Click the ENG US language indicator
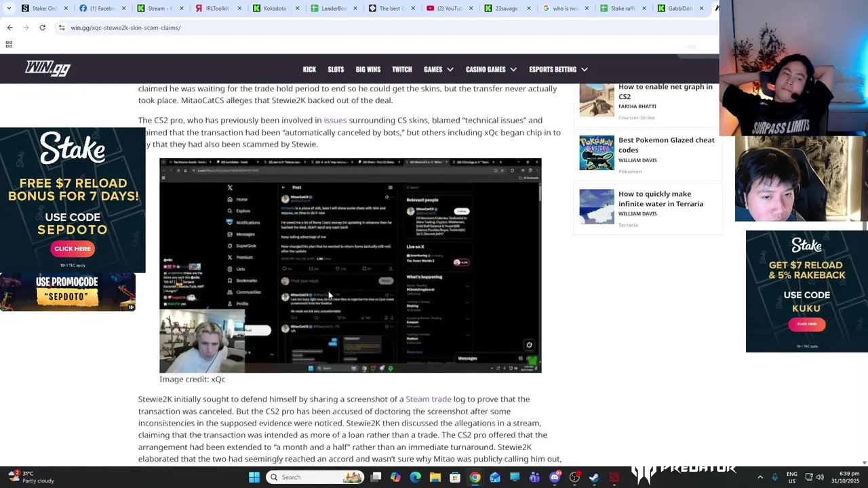This screenshot has height=488, width=868. 791,477
